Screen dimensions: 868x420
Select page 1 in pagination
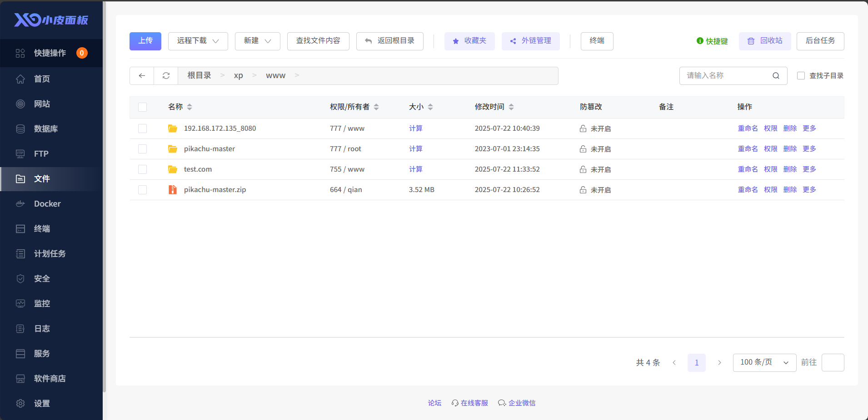(x=697, y=362)
